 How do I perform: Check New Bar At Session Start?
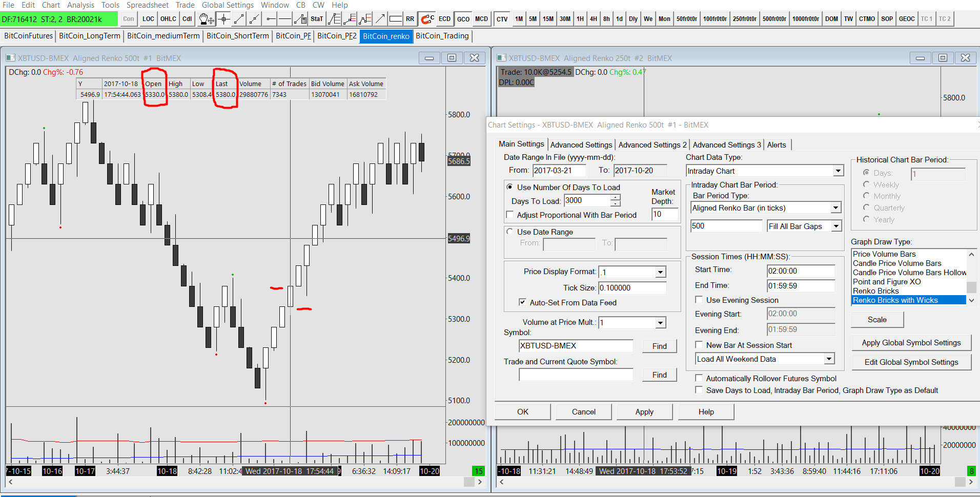click(x=699, y=345)
